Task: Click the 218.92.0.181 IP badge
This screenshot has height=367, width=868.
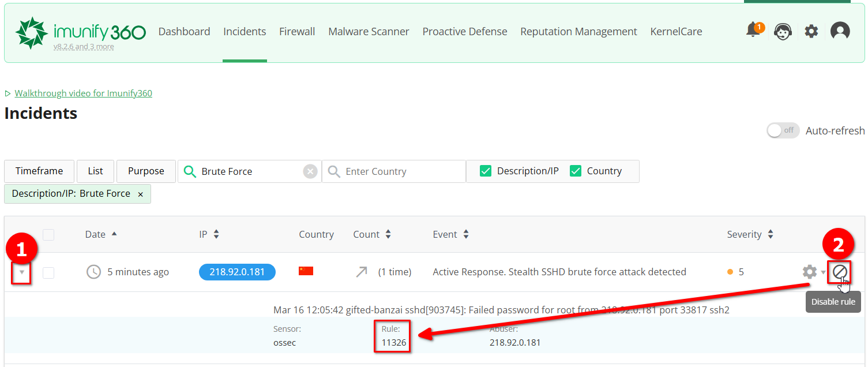Action: (237, 272)
